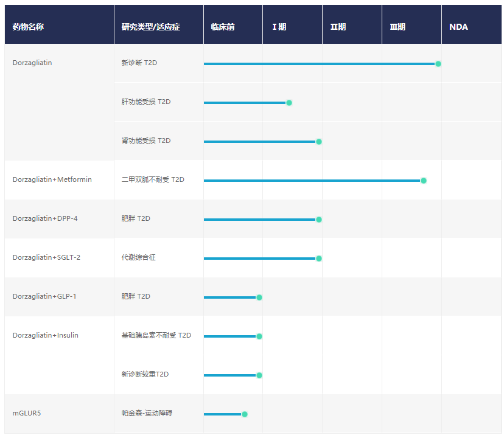
Task: Click the 肾功能受损 T2D indication
Action: click(146, 141)
